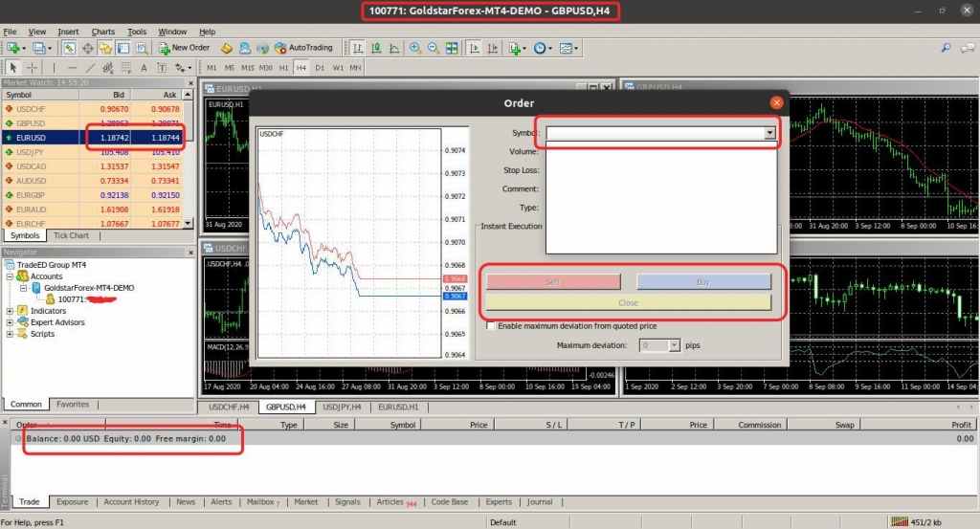Open the Maximum deviation pips dropdown
Screen dimensions: 980x529
click(674, 345)
